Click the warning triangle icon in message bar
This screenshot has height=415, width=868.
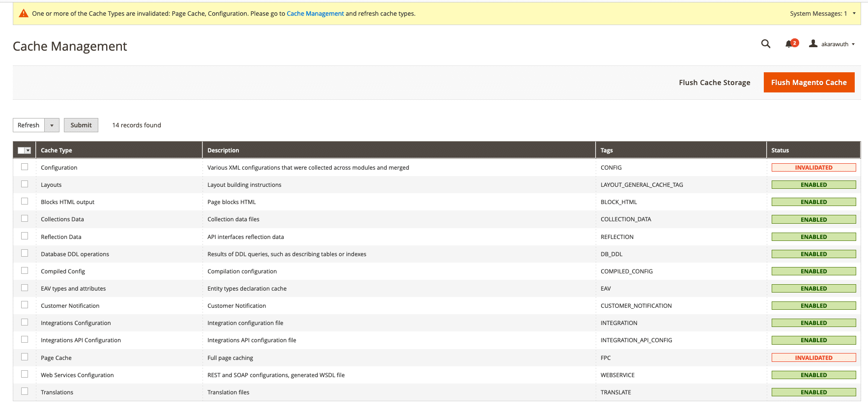tap(24, 13)
